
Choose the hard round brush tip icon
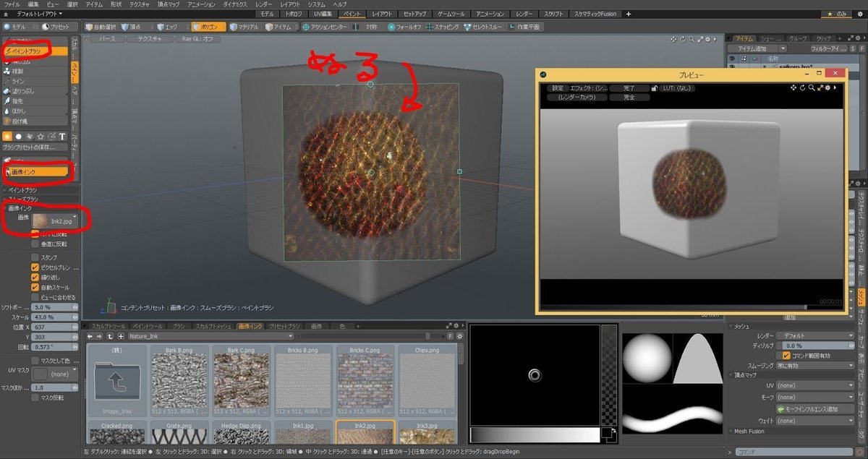click(19, 136)
